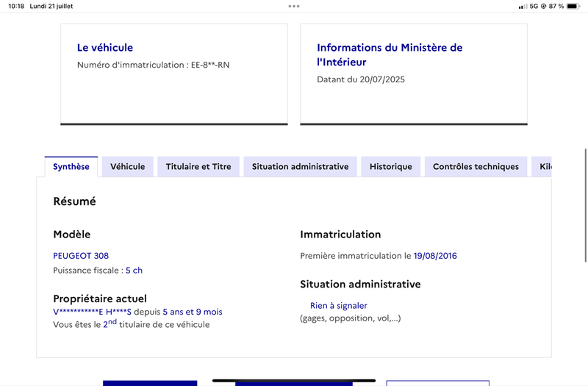Click the 5 ch fiscal power value
This screenshot has width=588, height=386.
(x=134, y=271)
